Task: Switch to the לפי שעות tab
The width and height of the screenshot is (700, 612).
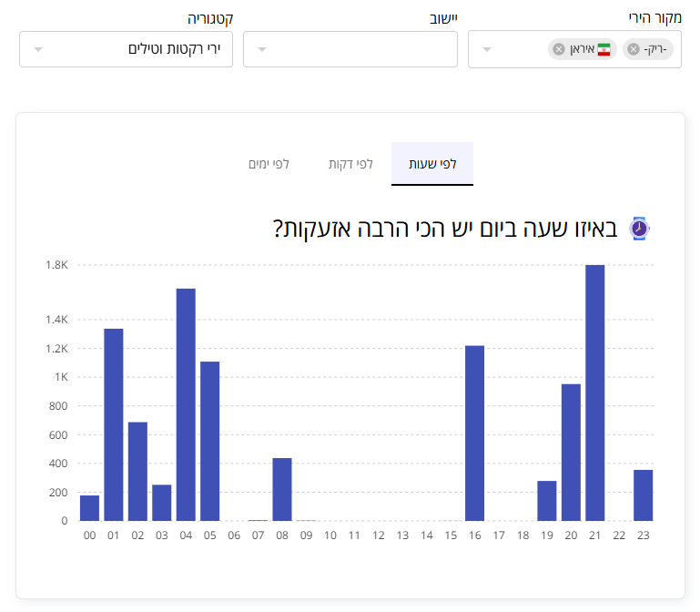Action: click(x=432, y=164)
